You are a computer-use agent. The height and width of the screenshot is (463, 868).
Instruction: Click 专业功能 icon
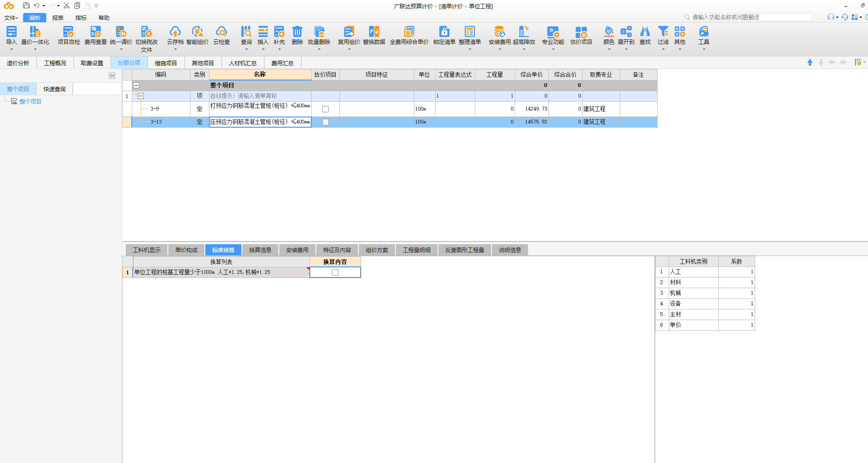(553, 31)
